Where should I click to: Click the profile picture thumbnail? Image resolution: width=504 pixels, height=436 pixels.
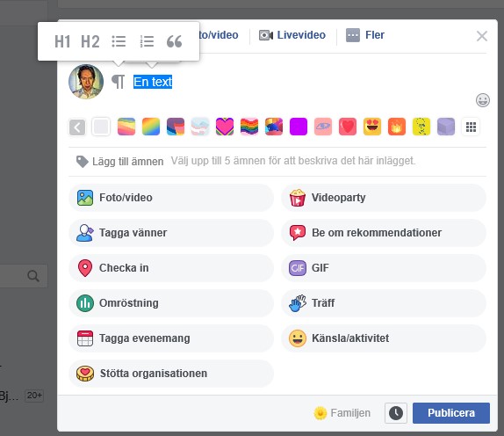86,82
